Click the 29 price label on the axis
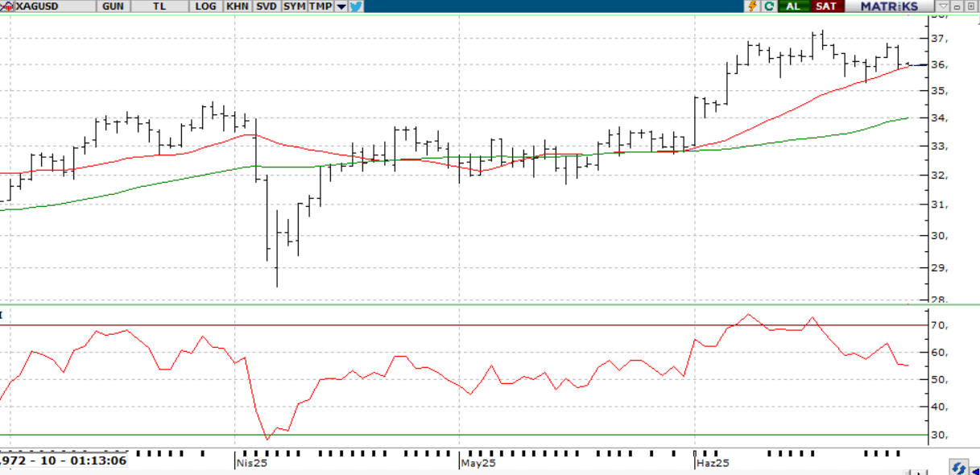Screen dimensions: 980x475 [x=939, y=268]
